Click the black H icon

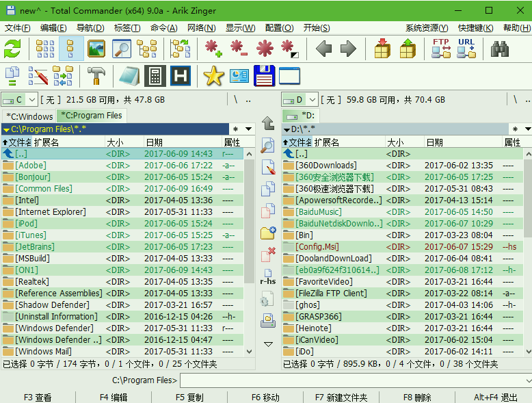pyautogui.click(x=180, y=76)
